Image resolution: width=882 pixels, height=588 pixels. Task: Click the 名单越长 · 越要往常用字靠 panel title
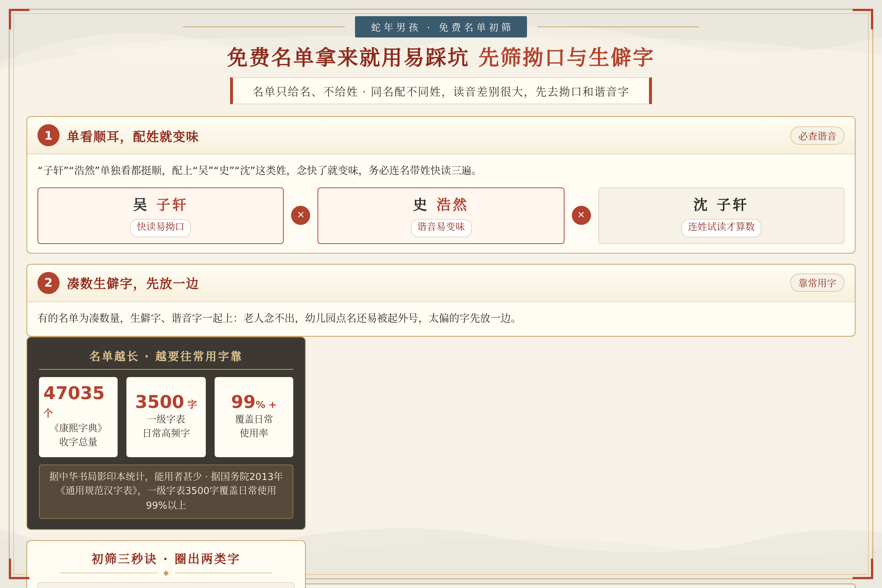click(x=166, y=356)
